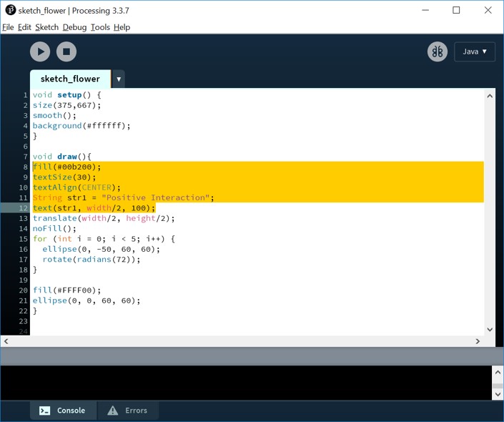The height and width of the screenshot is (422, 504).
Task: Click horizontal scrollbar left arrow
Action: pyautogui.click(x=6, y=341)
